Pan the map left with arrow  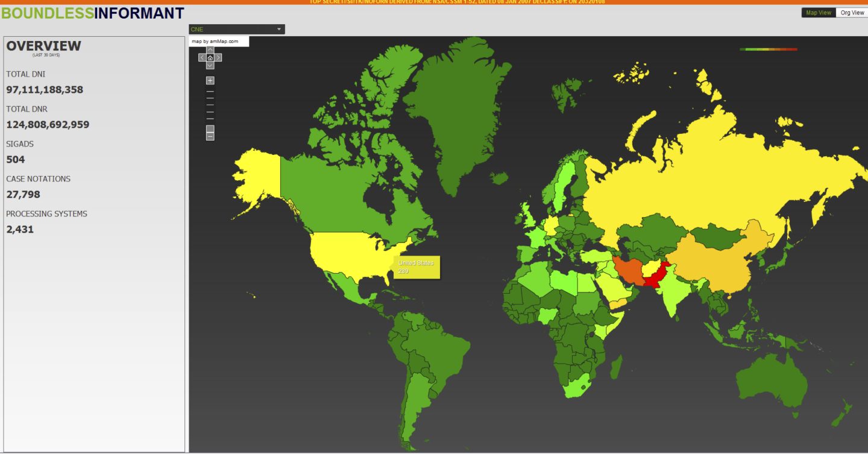tap(202, 58)
